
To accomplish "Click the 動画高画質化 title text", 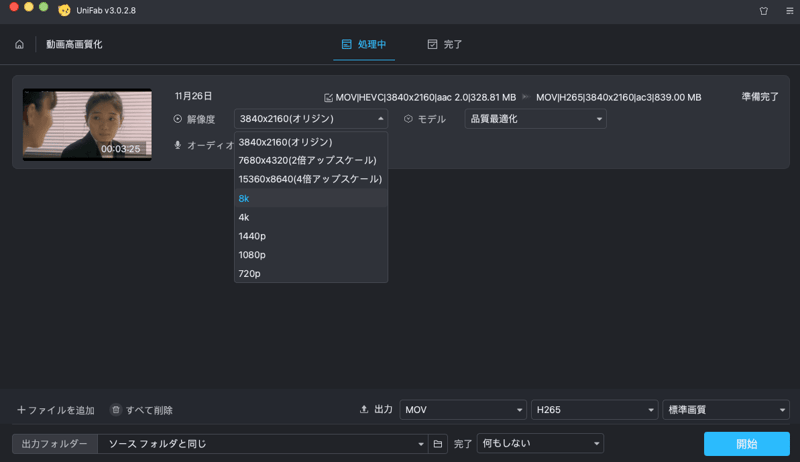I will [74, 44].
